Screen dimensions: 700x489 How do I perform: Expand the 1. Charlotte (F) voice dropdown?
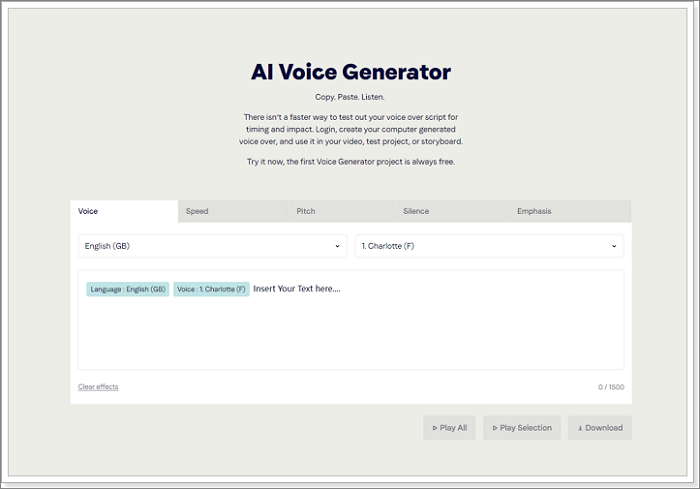(489, 246)
